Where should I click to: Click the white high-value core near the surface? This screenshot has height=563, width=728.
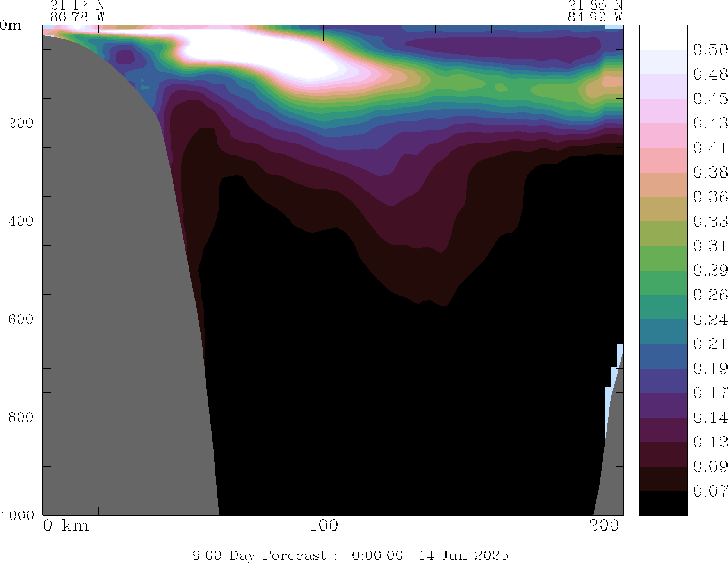point(254,51)
